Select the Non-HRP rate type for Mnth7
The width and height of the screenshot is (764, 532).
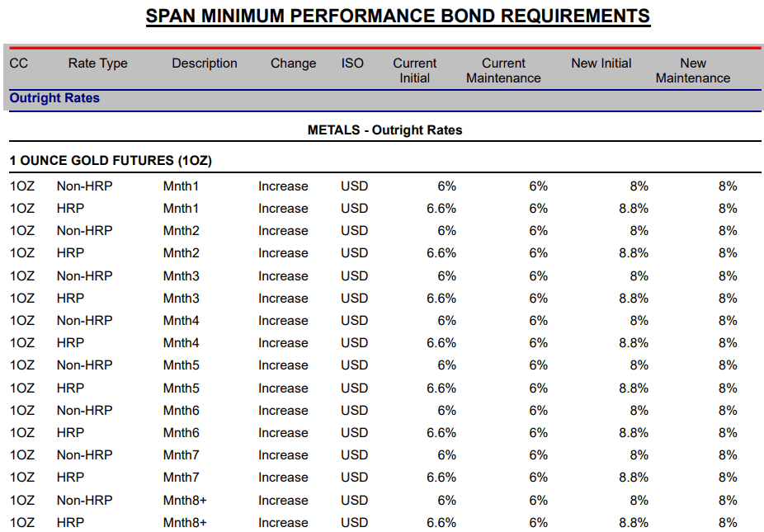(85, 455)
